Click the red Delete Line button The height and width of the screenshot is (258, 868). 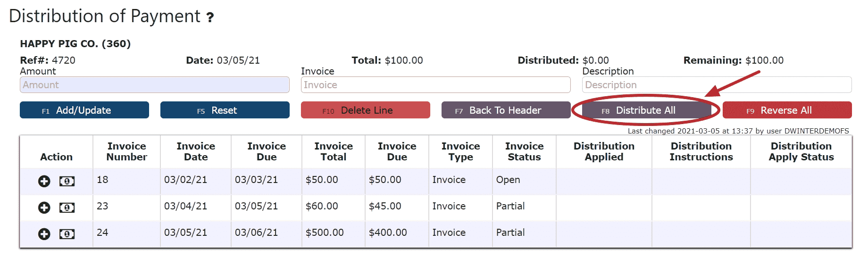pyautogui.click(x=366, y=110)
